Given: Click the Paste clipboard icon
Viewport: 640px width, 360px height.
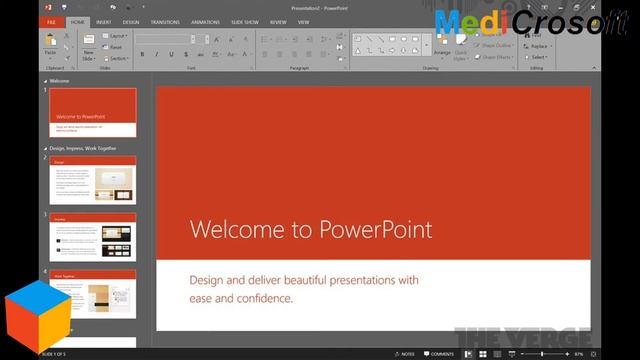Looking at the screenshot, I should click(x=50, y=41).
